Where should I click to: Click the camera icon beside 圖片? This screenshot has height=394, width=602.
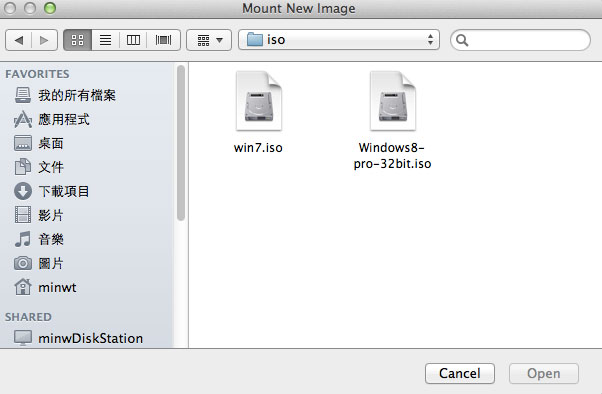(23, 263)
